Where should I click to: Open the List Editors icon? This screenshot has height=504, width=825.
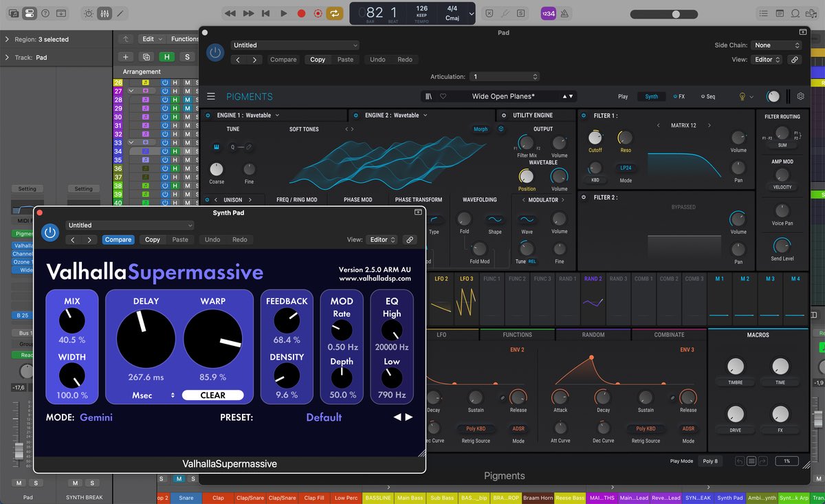763,13
